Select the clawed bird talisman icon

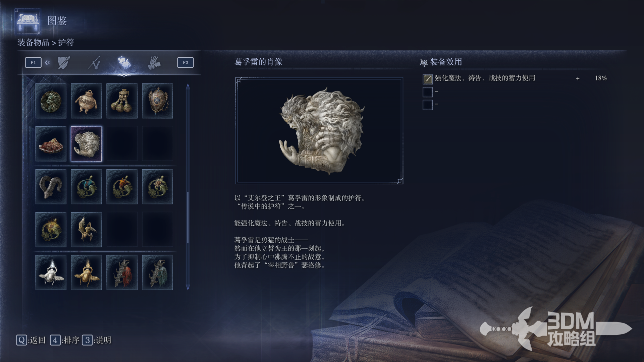coord(86,230)
